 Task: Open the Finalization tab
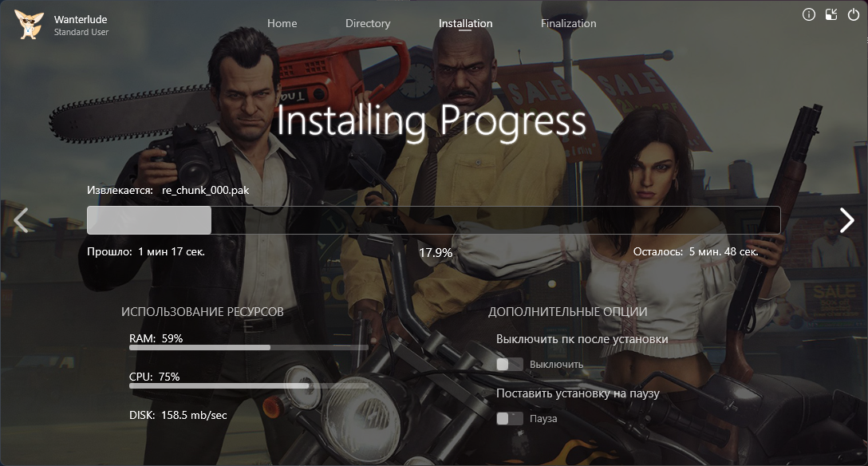pyautogui.click(x=569, y=23)
